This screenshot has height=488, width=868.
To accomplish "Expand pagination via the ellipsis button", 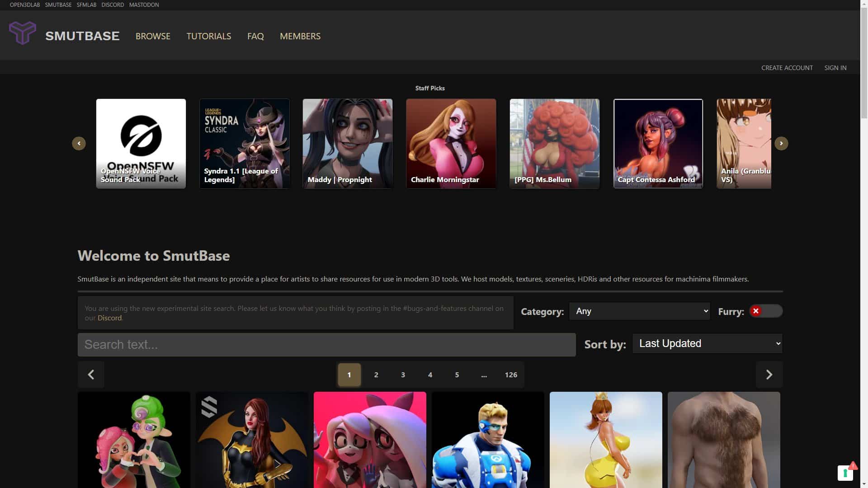I will pos(484,375).
